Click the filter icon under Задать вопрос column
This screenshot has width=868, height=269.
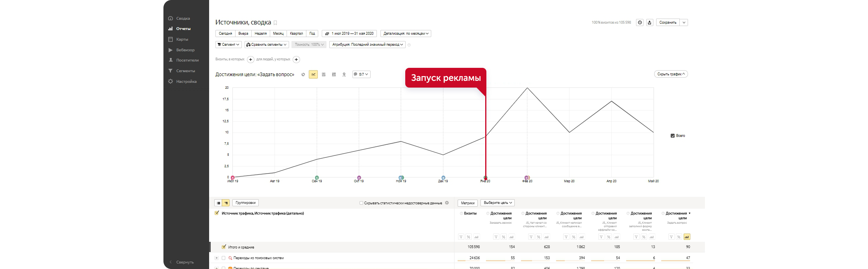pos(671,237)
